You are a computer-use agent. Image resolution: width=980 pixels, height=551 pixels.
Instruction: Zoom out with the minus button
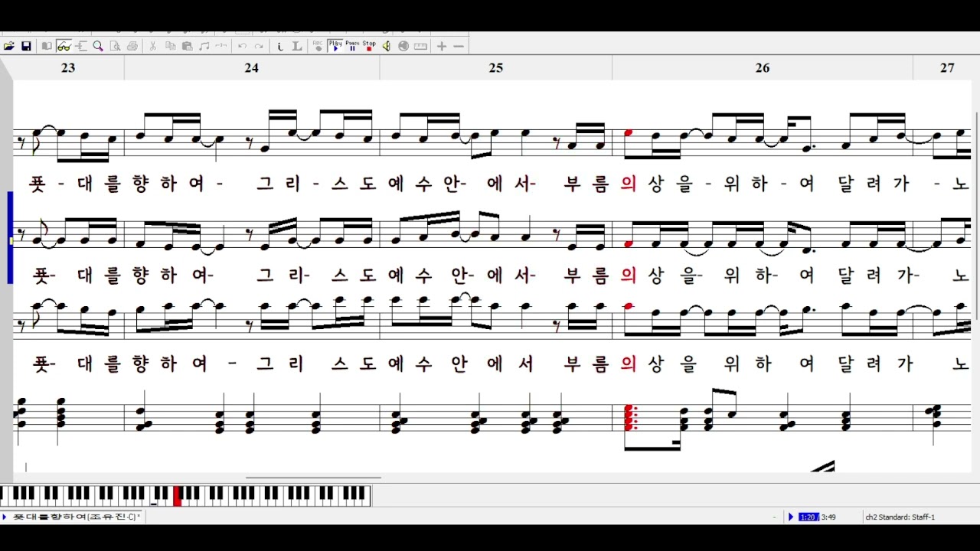(459, 47)
